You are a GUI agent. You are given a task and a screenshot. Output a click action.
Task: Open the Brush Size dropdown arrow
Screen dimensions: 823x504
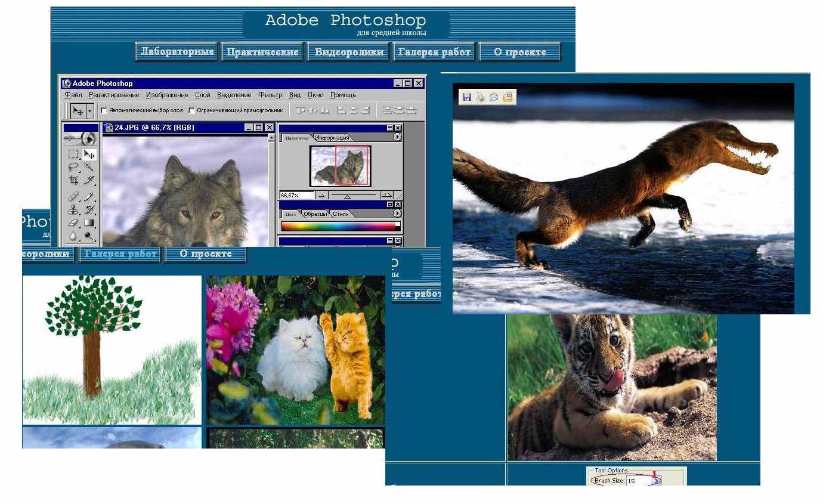[656, 481]
